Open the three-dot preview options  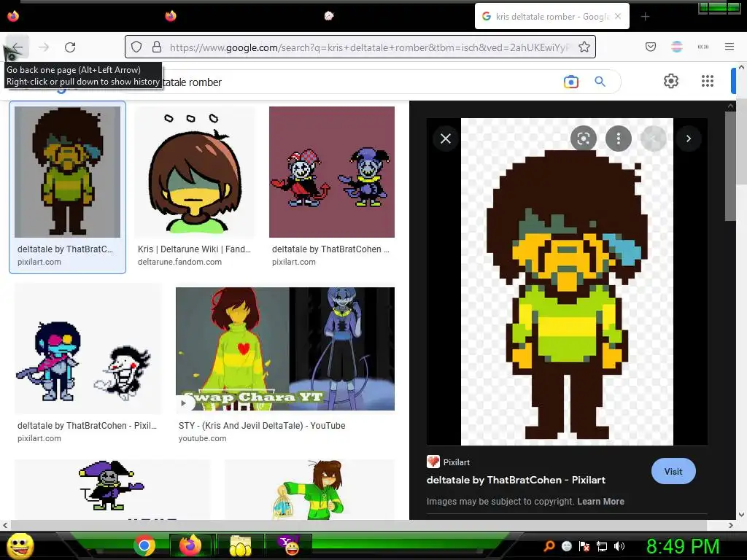[619, 139]
